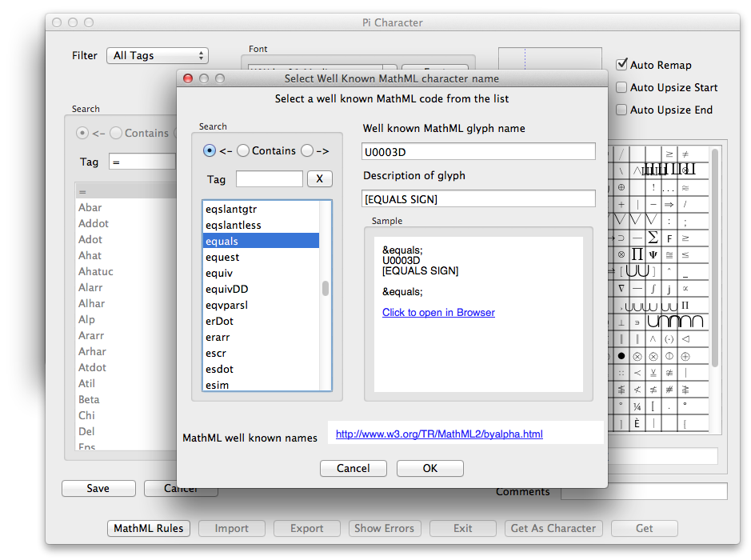Pick the not-equal glyph in top row
751x560 pixels.
tap(685, 154)
